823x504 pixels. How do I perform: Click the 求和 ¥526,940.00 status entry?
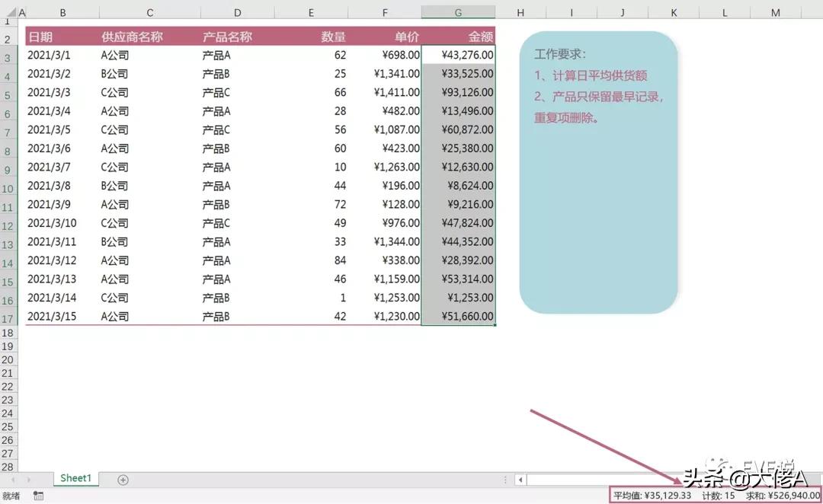click(x=783, y=496)
